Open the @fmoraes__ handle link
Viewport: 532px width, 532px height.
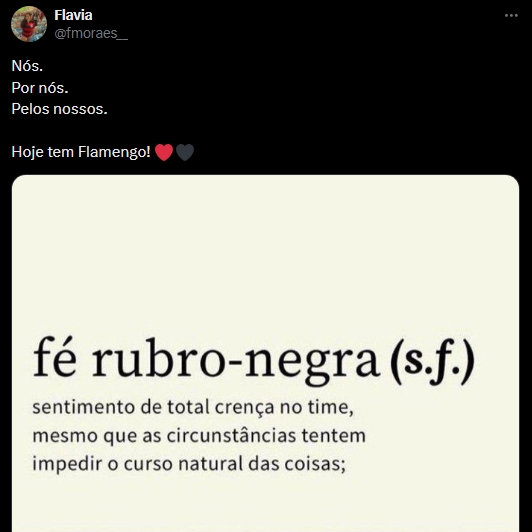tap(91, 33)
